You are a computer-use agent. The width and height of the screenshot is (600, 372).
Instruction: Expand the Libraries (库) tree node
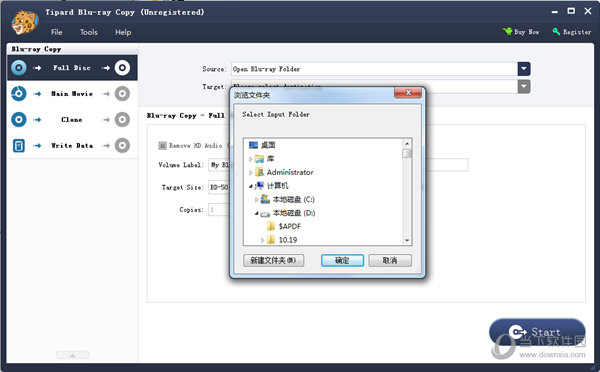click(x=251, y=159)
